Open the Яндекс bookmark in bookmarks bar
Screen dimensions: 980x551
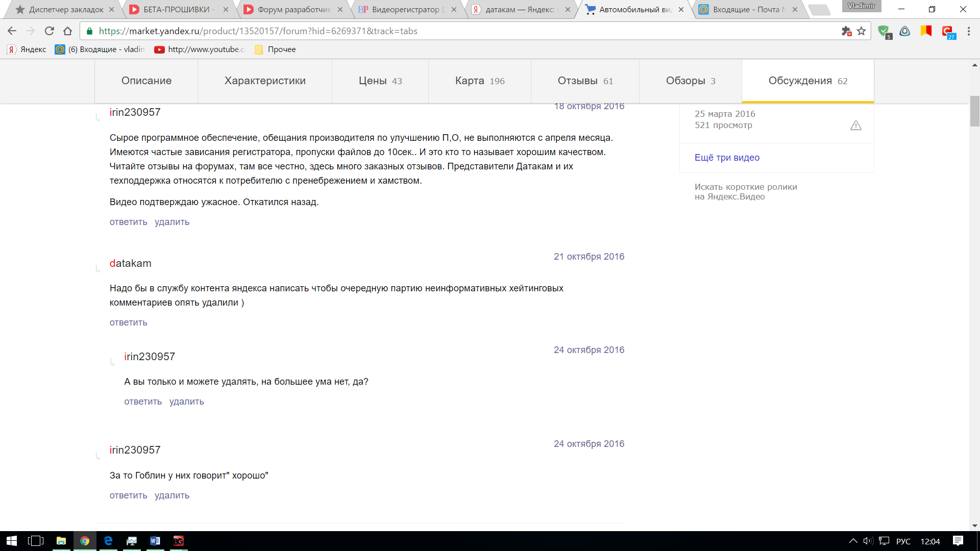point(27,49)
